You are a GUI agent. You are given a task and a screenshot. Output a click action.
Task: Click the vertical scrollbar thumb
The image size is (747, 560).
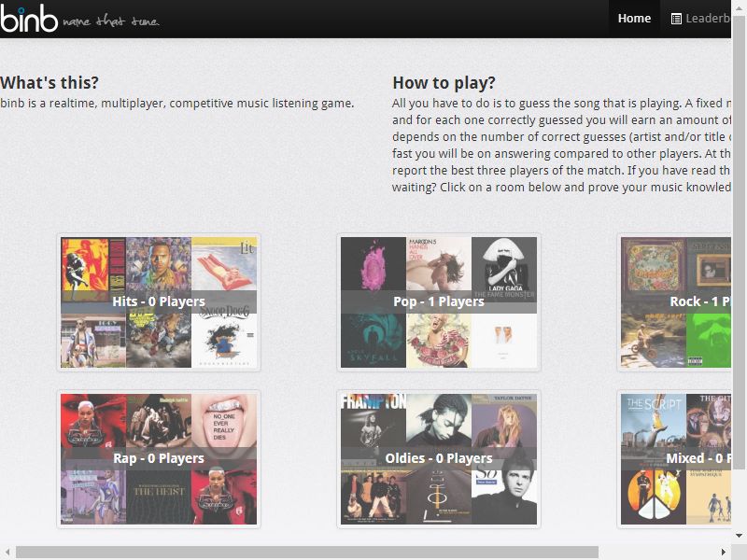point(739,243)
